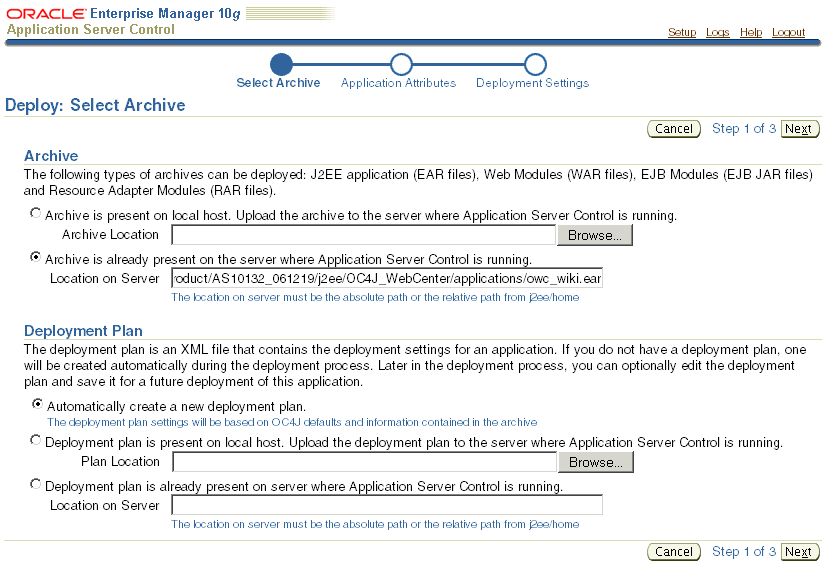Image resolution: width=825 pixels, height=565 pixels.
Task: Click the bottom Cancel button
Action: pos(673,551)
